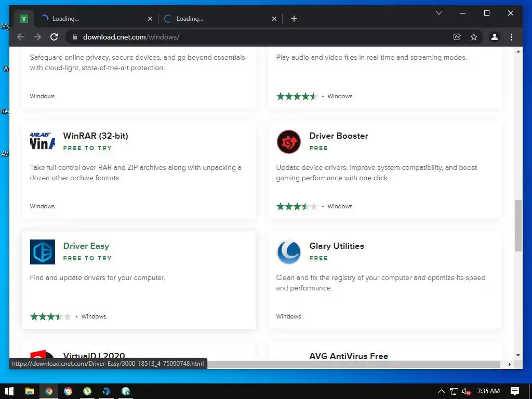Click the active Chrome taskbar icon
Image resolution: width=532 pixels, height=399 pixels.
point(49,391)
